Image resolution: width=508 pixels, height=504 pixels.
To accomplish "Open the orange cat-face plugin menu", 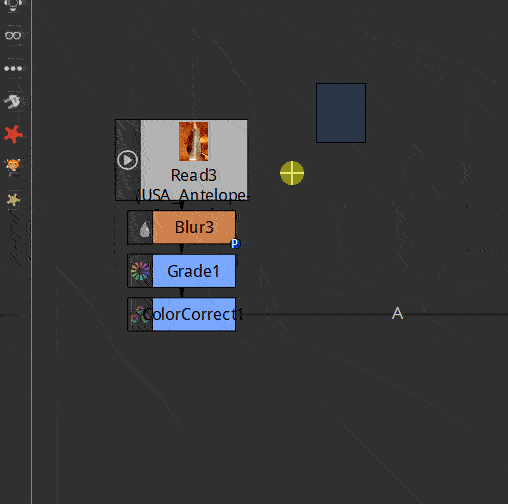I will (13, 167).
